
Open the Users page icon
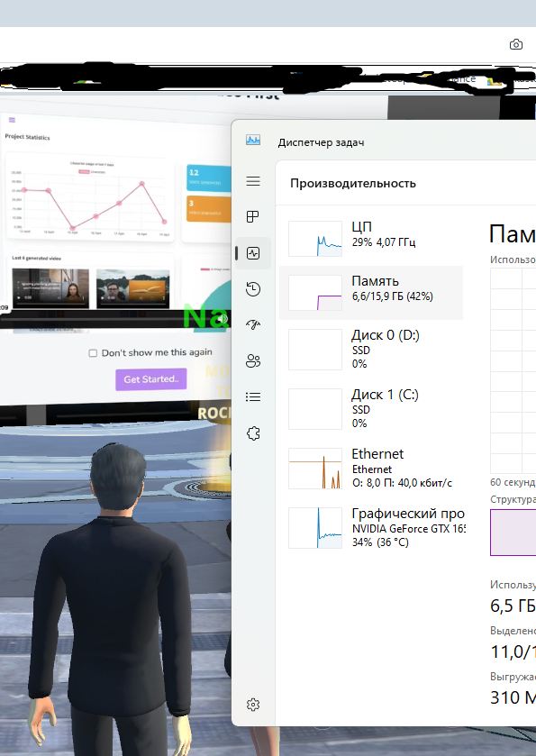tap(253, 360)
